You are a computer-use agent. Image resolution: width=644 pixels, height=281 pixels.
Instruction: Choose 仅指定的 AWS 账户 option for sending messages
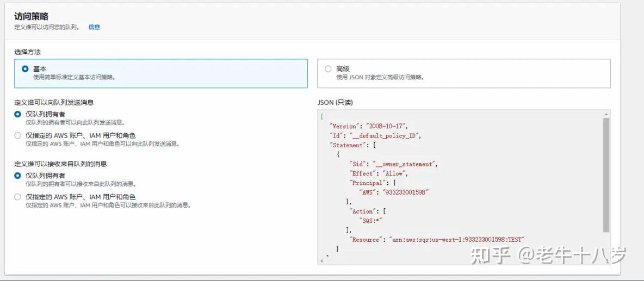click(x=17, y=135)
